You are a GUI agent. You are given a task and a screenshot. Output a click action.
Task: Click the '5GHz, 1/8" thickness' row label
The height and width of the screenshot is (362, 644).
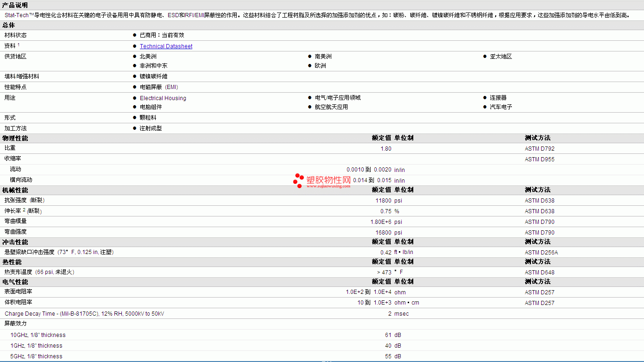coord(36,356)
